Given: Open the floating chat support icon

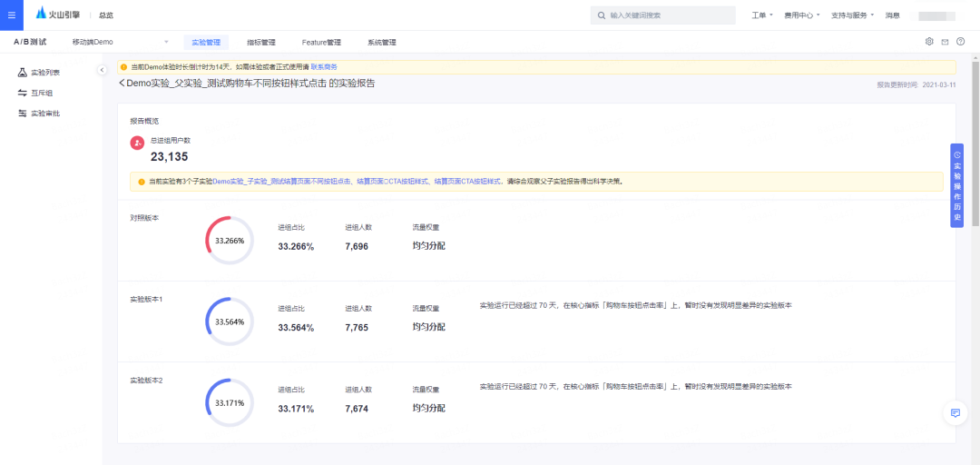Looking at the screenshot, I should point(955,413).
